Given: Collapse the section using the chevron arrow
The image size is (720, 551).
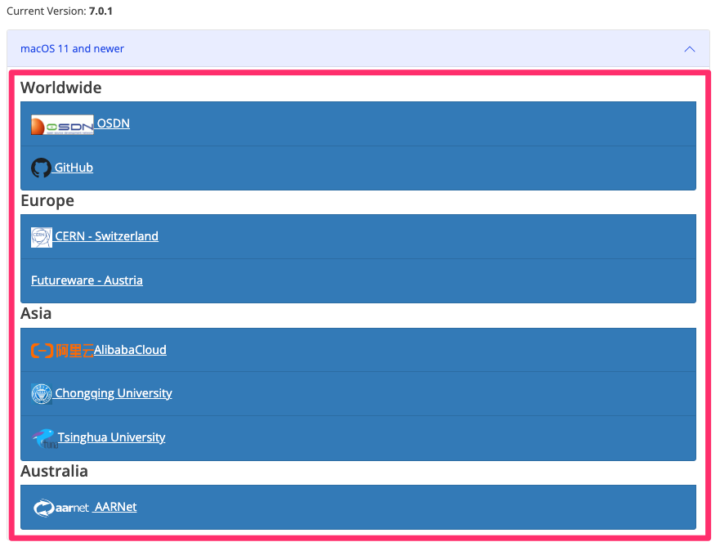Looking at the screenshot, I should [x=689, y=49].
